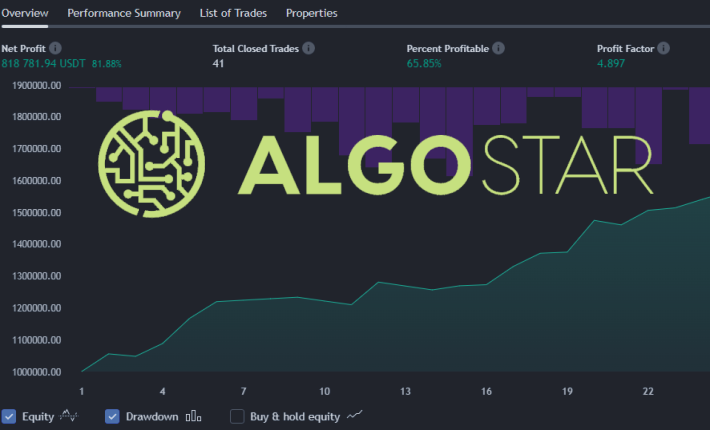Screen dimensions: 710x430
Task: Click the Drawdown bar chart icon
Action: pyautogui.click(x=193, y=416)
